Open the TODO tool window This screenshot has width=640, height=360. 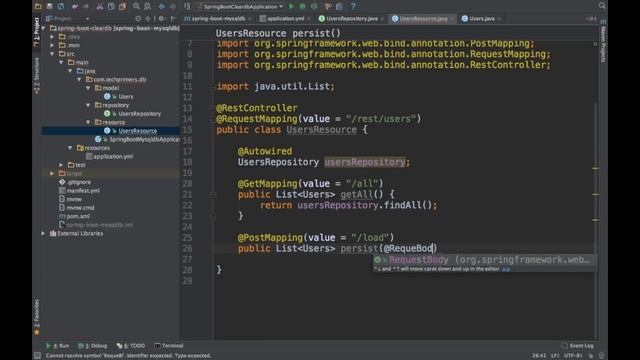click(x=131, y=346)
